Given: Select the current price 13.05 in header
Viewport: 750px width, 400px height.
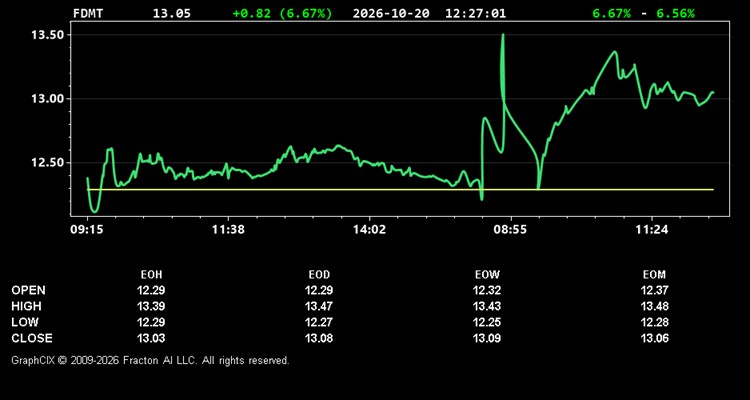Looking at the screenshot, I should tap(171, 13).
